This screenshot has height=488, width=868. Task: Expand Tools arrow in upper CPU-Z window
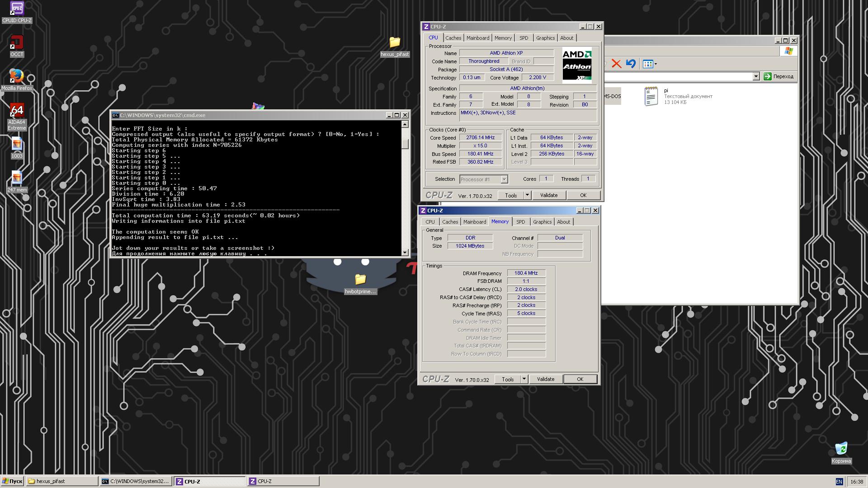click(527, 195)
